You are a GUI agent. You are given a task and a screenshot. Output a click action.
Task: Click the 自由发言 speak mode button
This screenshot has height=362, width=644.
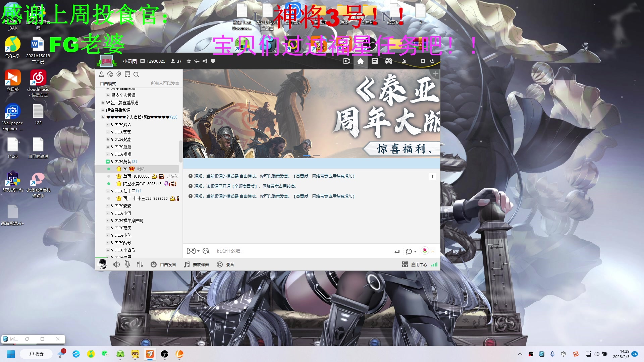point(163,264)
